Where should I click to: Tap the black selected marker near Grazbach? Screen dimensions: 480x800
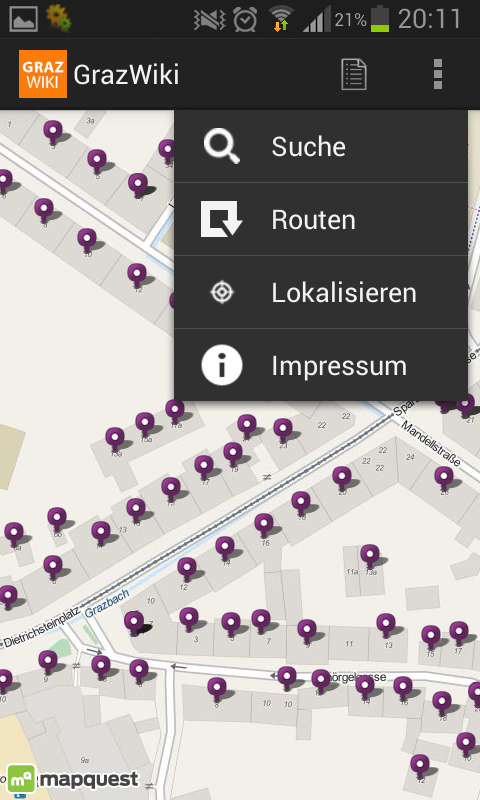[135, 623]
